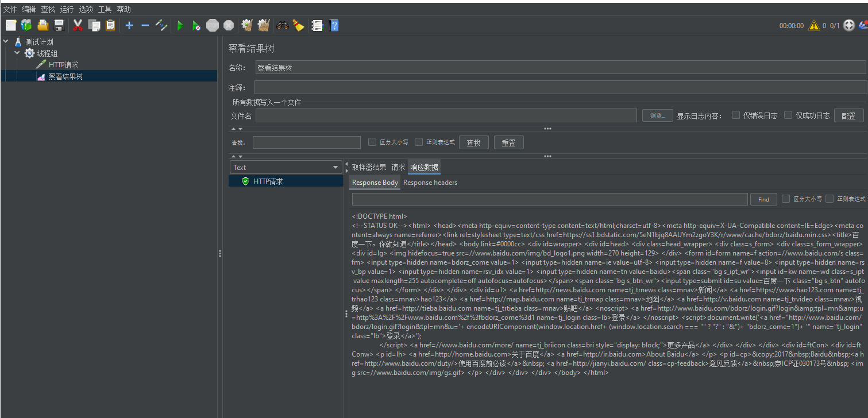This screenshot has width=868, height=418.
Task: Open the 编辑 menu
Action: 29,9
